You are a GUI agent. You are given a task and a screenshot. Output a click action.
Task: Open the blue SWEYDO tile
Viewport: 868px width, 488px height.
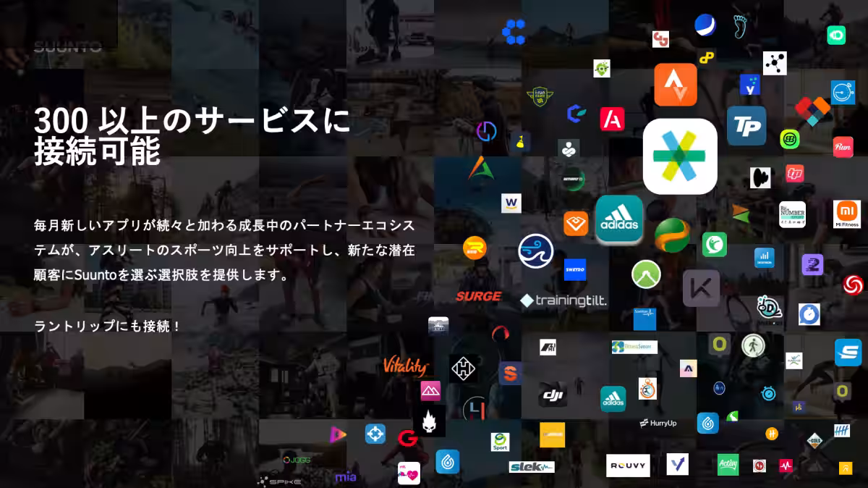click(x=575, y=269)
